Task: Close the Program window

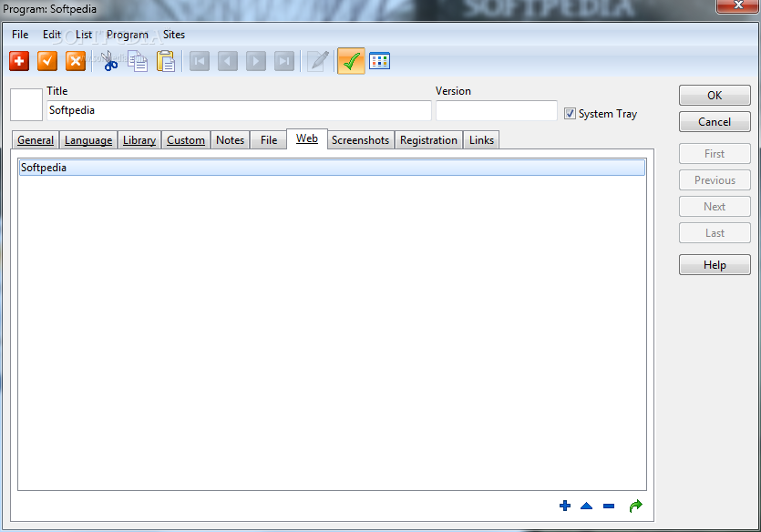Action: click(737, 5)
